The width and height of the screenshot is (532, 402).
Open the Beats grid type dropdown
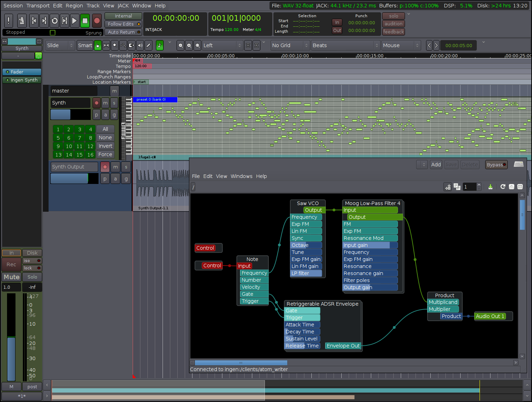click(x=346, y=45)
